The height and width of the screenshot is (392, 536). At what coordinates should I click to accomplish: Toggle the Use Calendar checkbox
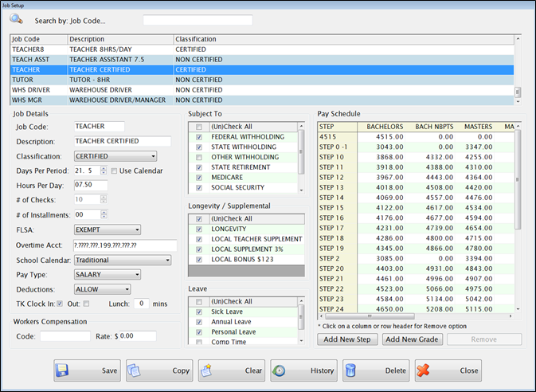114,171
